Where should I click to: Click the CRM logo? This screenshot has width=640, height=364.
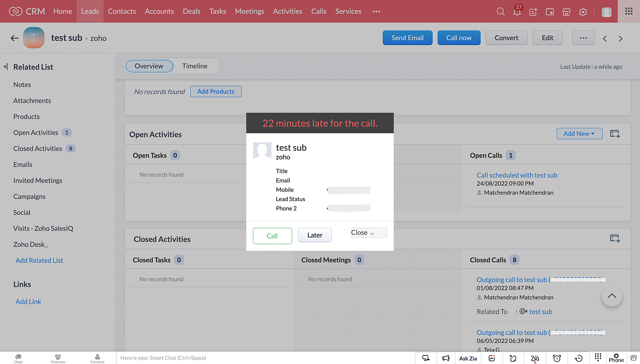coord(27,12)
